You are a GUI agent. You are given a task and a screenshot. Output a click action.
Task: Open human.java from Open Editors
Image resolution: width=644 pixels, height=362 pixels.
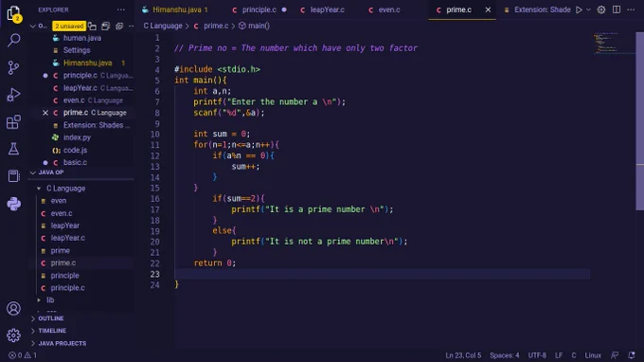pos(82,38)
